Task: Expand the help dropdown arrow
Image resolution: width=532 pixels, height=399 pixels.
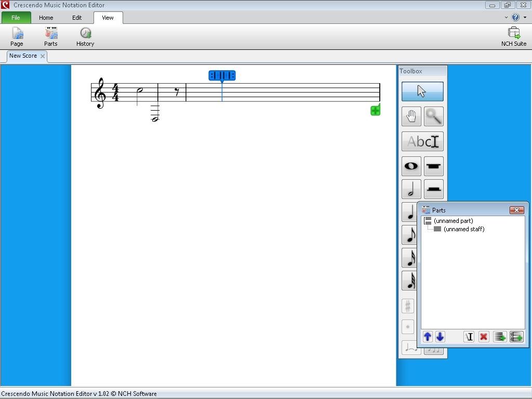Action: (525, 17)
